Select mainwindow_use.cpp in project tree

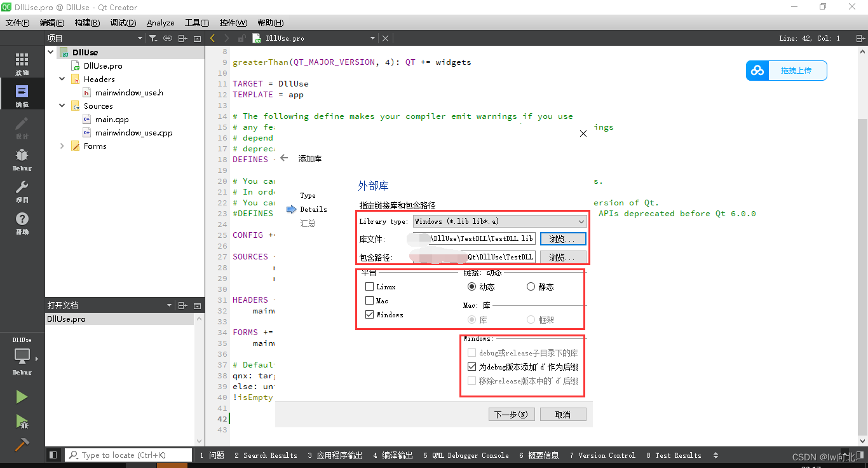pos(133,132)
